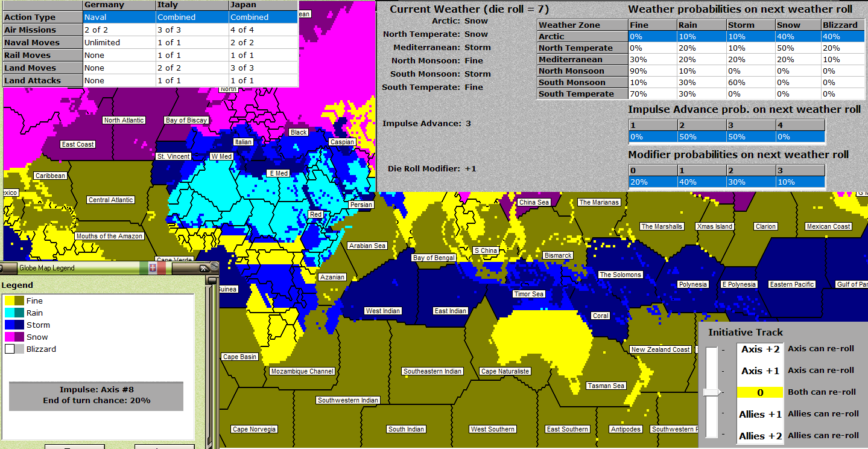This screenshot has width=868, height=449.
Task: Select the Caspian label on the map
Action: (x=342, y=142)
